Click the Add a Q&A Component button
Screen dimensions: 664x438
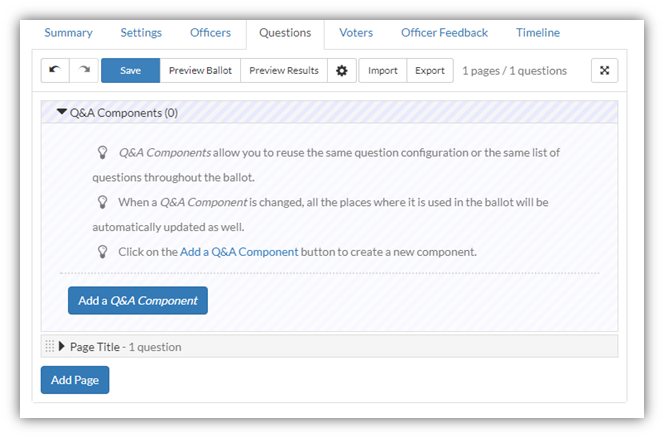(x=138, y=300)
